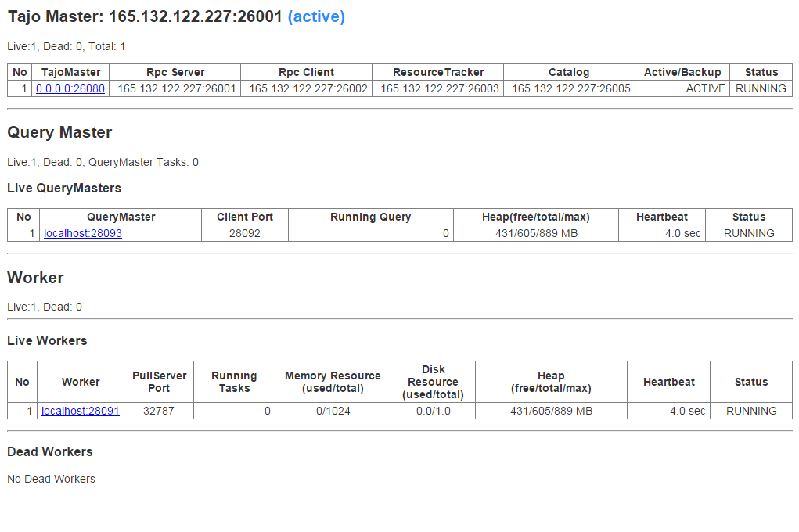Click RUNNING status in the Tajo Master table
This screenshot has height=532, width=799.
pyautogui.click(x=761, y=88)
